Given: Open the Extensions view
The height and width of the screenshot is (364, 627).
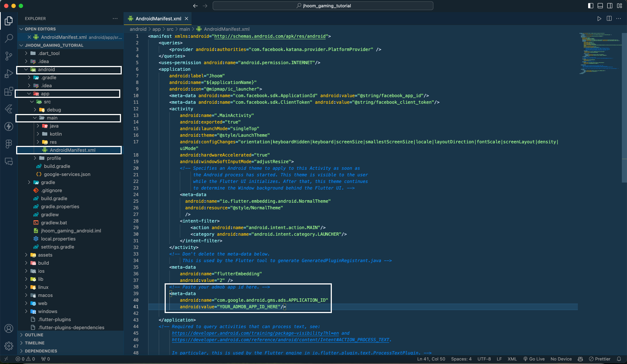Looking at the screenshot, I should point(9,91).
